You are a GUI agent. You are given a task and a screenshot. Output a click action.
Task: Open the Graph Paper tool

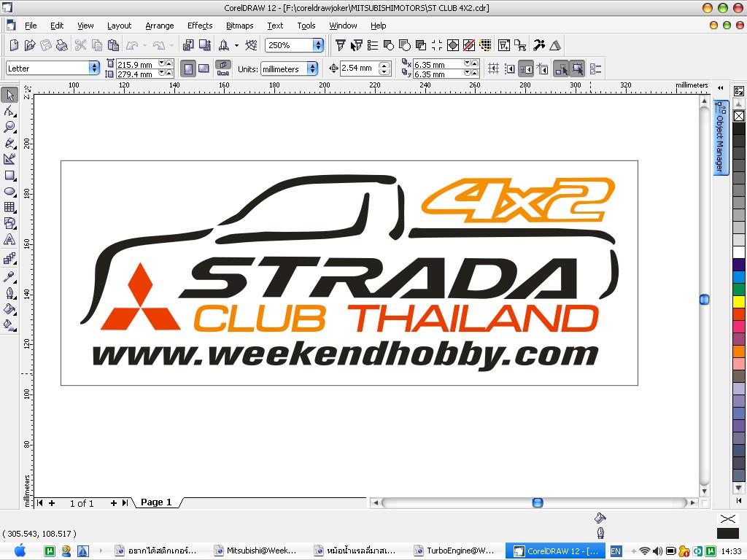pyautogui.click(x=9, y=208)
